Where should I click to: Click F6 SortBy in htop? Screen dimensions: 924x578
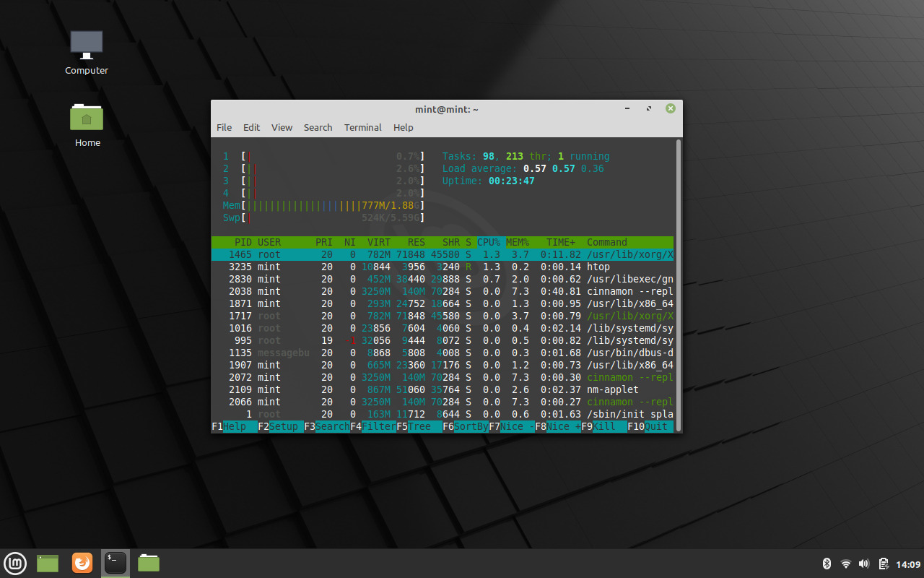(466, 426)
